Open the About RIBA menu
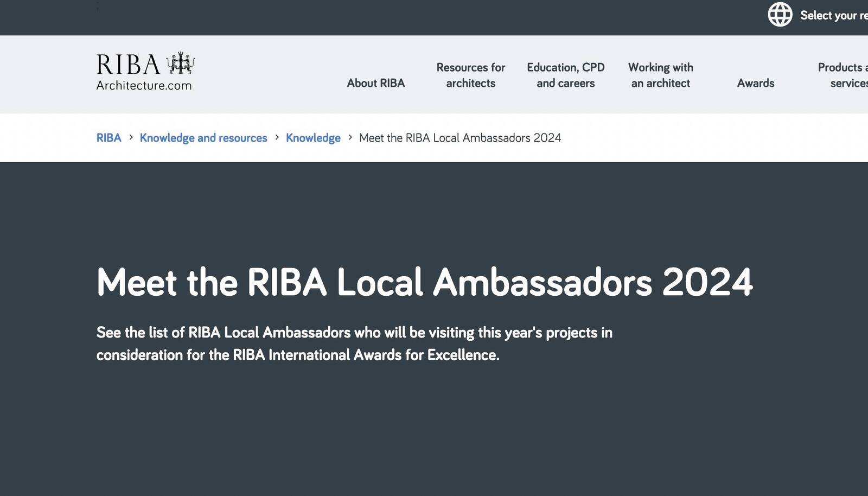The height and width of the screenshot is (496, 868). (x=375, y=83)
